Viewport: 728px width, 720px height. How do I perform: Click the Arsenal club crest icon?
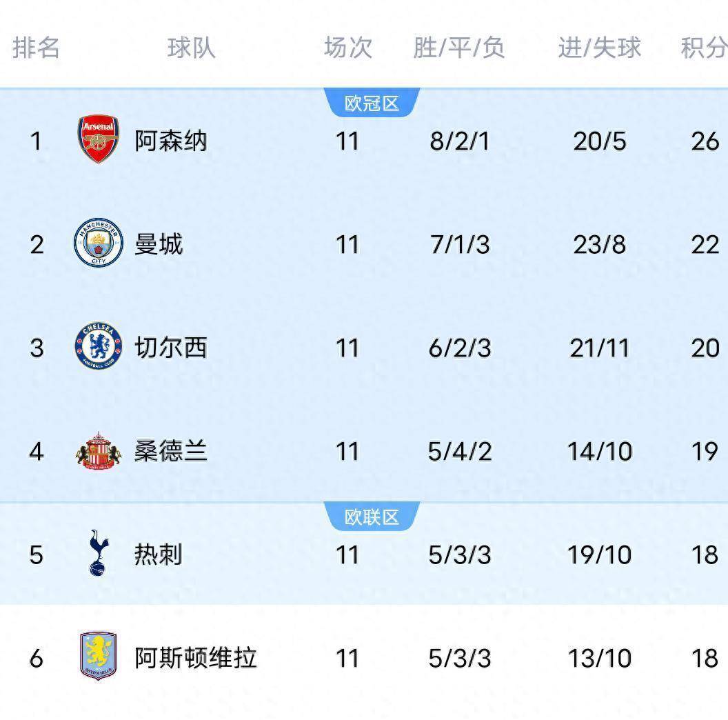99,140
